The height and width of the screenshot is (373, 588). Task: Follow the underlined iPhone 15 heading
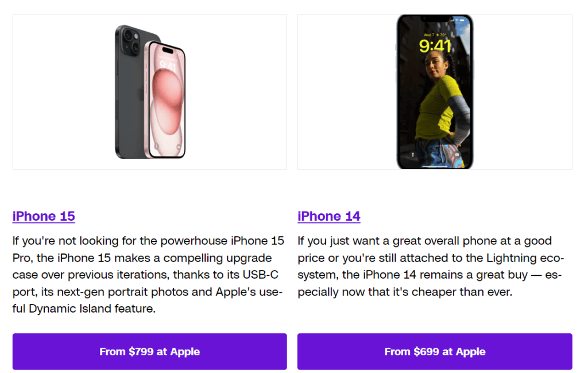(43, 217)
